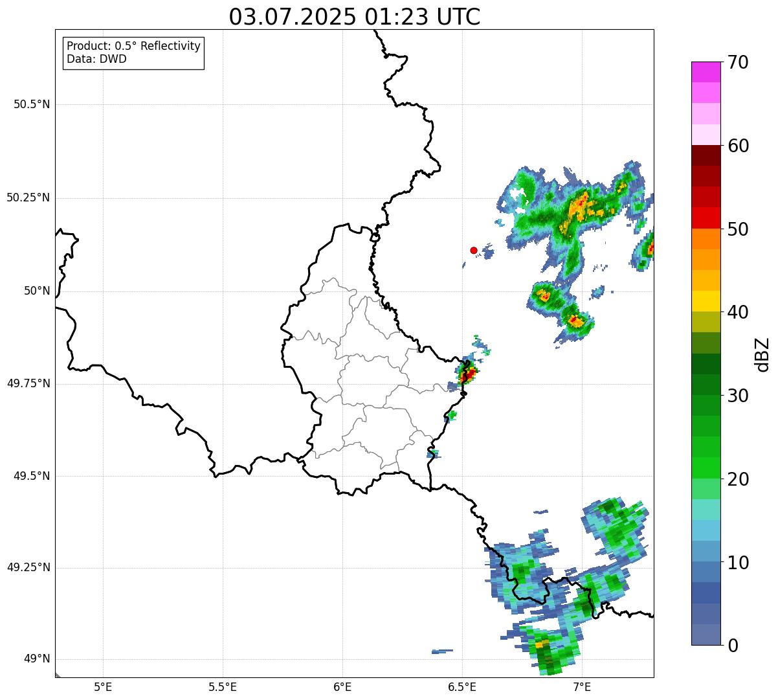Click the "50.25°N" latitude label

tap(28, 198)
